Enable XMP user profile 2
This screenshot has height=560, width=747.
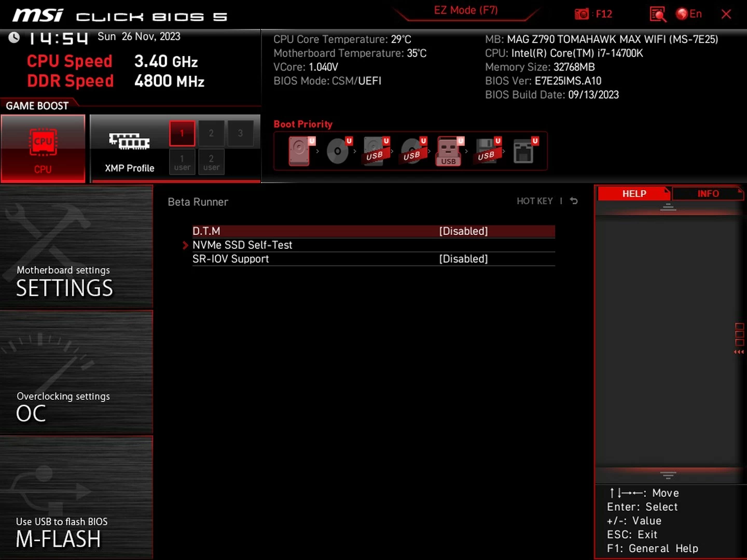(x=211, y=162)
